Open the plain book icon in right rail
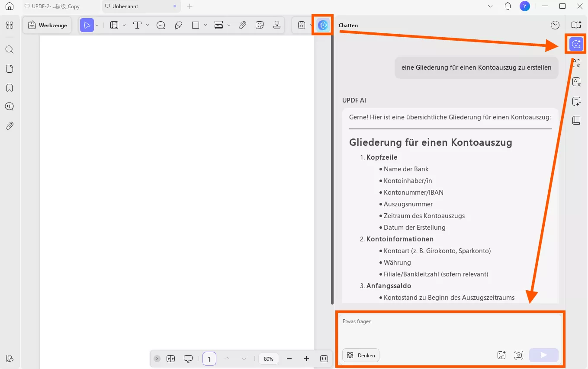588x369 pixels. [x=576, y=120]
